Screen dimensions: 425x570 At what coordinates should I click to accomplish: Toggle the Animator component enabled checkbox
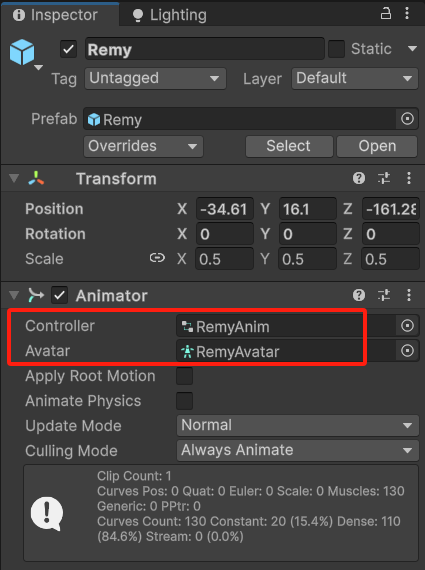tap(59, 295)
